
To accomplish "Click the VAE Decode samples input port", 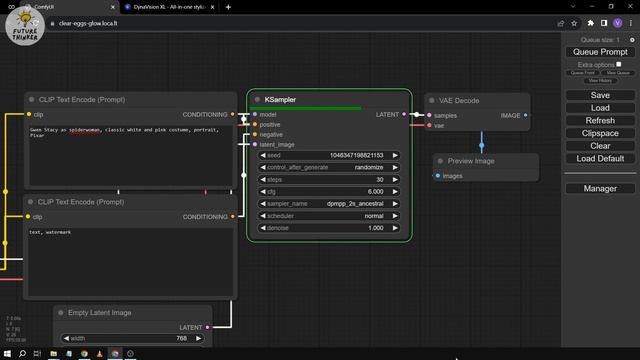I will [x=429, y=116].
